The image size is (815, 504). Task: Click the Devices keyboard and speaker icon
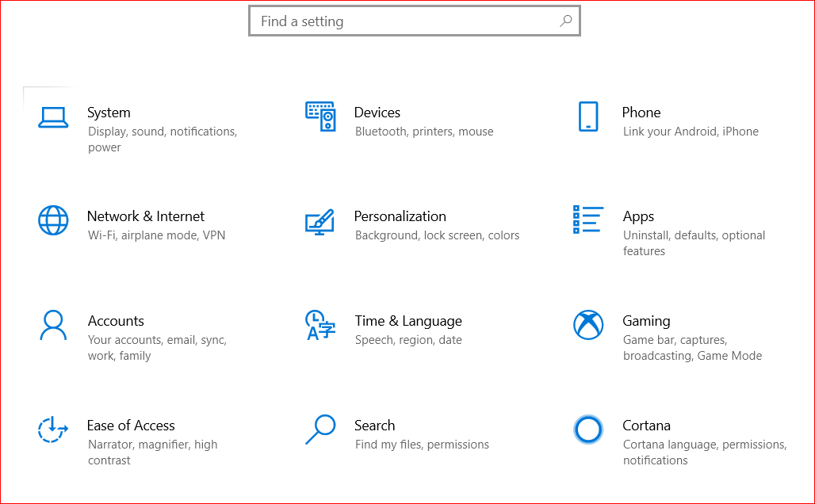pyautogui.click(x=321, y=116)
